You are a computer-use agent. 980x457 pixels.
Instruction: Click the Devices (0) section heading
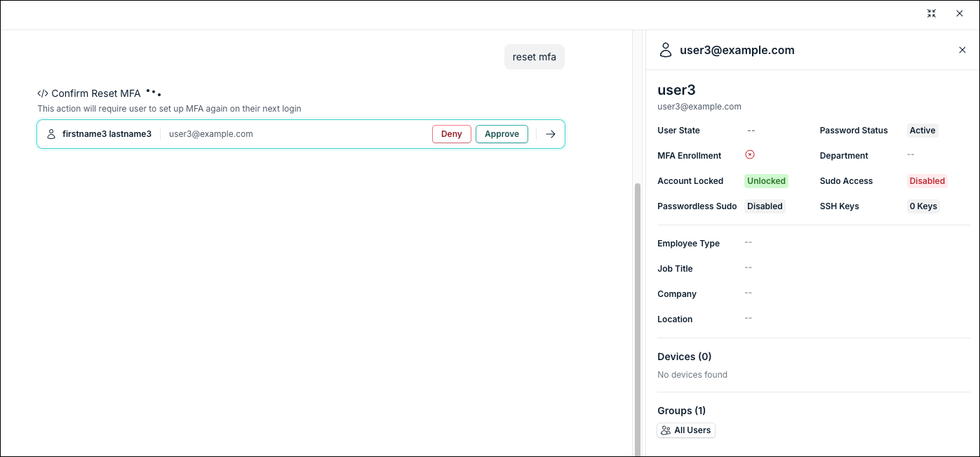[x=684, y=357]
